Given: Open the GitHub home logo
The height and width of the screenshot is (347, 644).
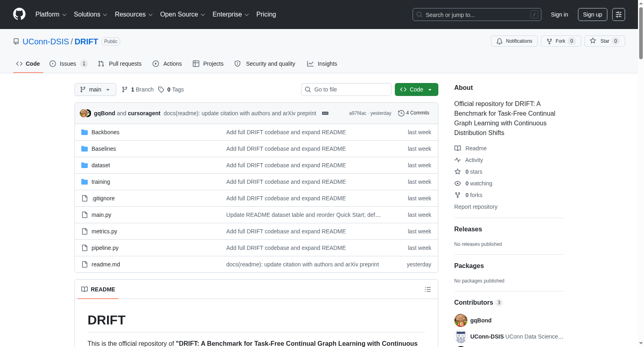Looking at the screenshot, I should [19, 15].
